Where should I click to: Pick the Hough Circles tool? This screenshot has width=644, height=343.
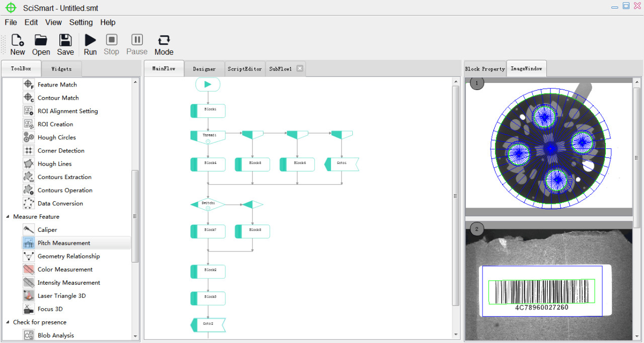56,137
